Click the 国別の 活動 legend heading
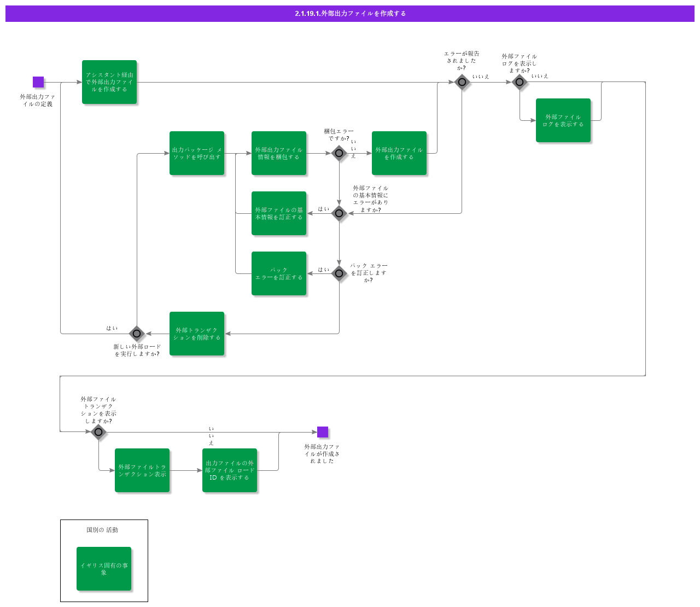The image size is (700, 607). pos(102,530)
